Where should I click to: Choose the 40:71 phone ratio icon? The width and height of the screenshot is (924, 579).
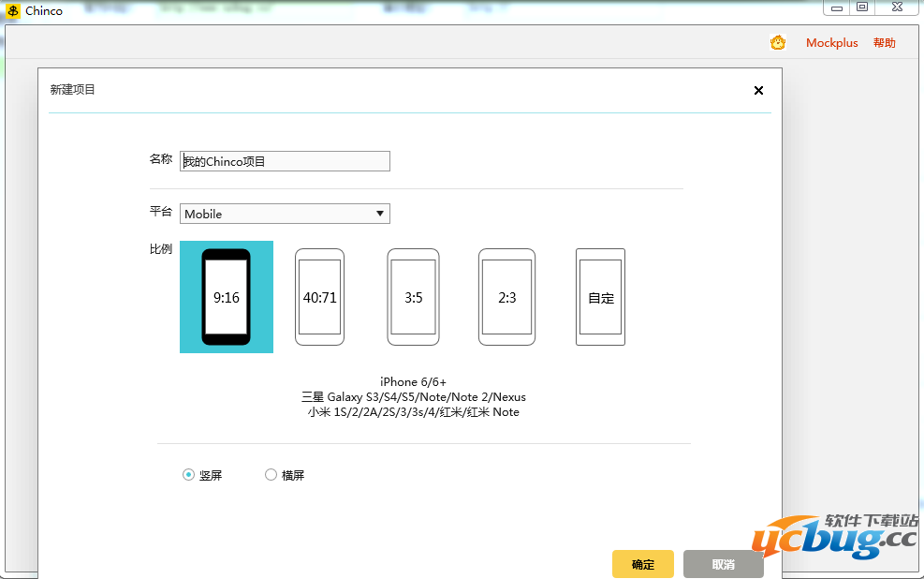coord(319,297)
